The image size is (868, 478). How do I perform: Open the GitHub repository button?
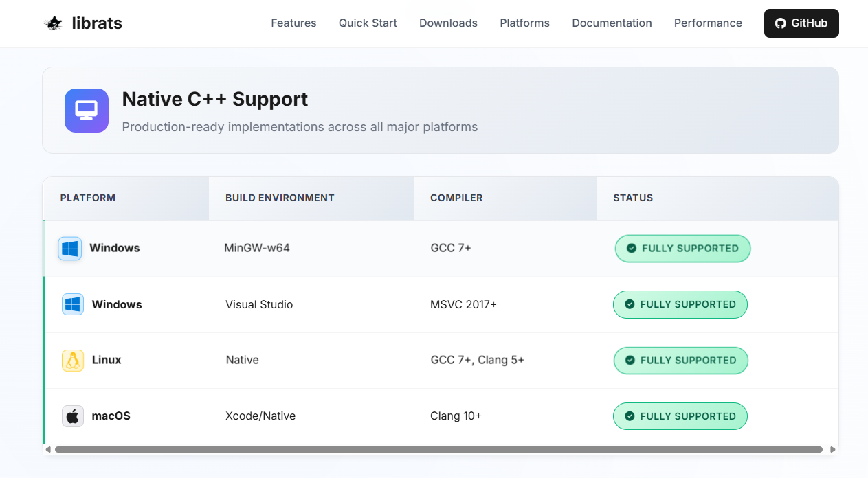tap(801, 23)
